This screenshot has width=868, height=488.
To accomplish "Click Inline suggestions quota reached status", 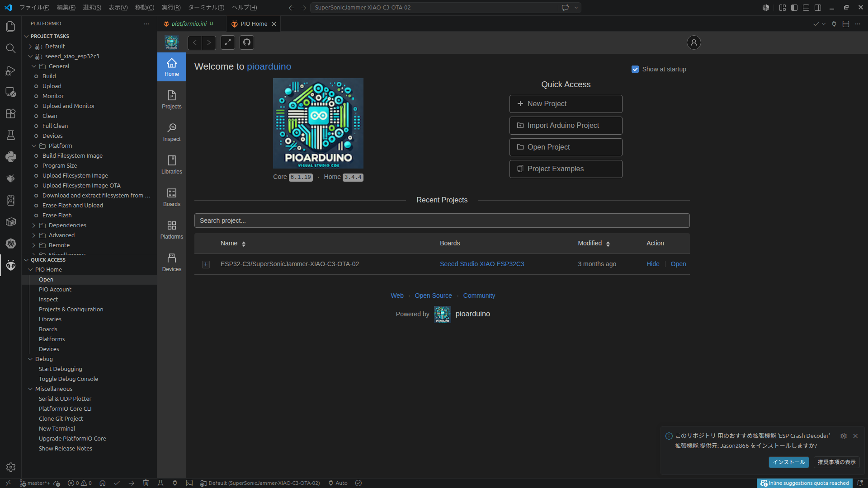I will point(805,483).
